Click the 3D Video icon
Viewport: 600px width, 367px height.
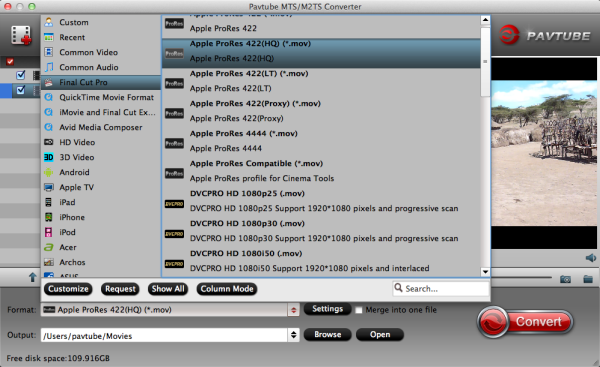(x=49, y=157)
